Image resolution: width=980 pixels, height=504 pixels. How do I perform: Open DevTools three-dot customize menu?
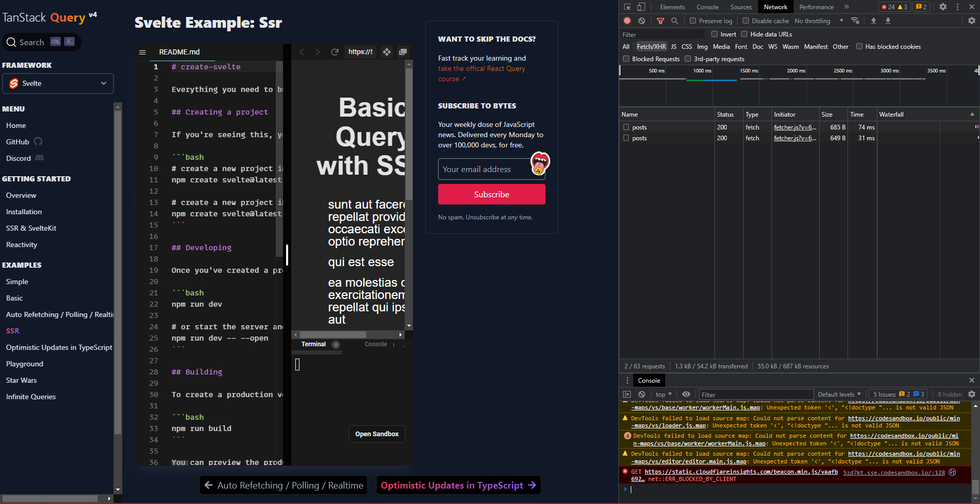pos(957,7)
